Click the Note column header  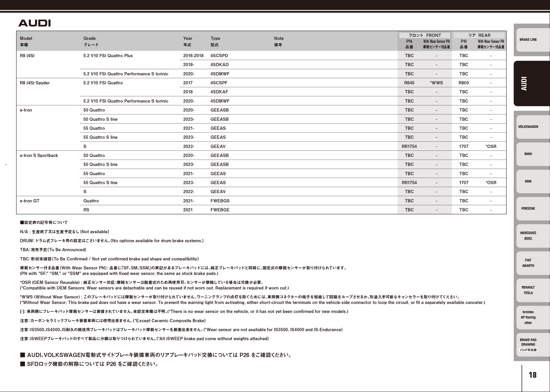(279, 41)
